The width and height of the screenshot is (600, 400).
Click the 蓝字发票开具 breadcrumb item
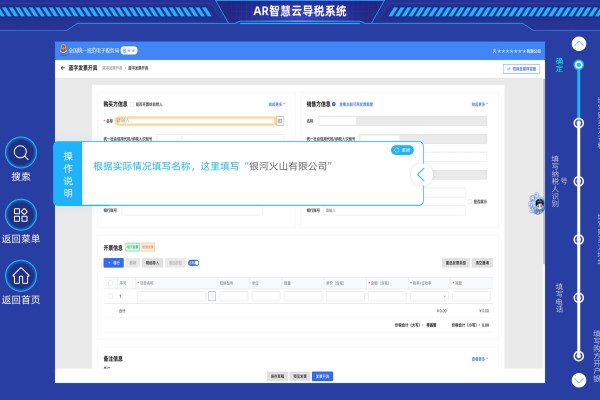138,69
